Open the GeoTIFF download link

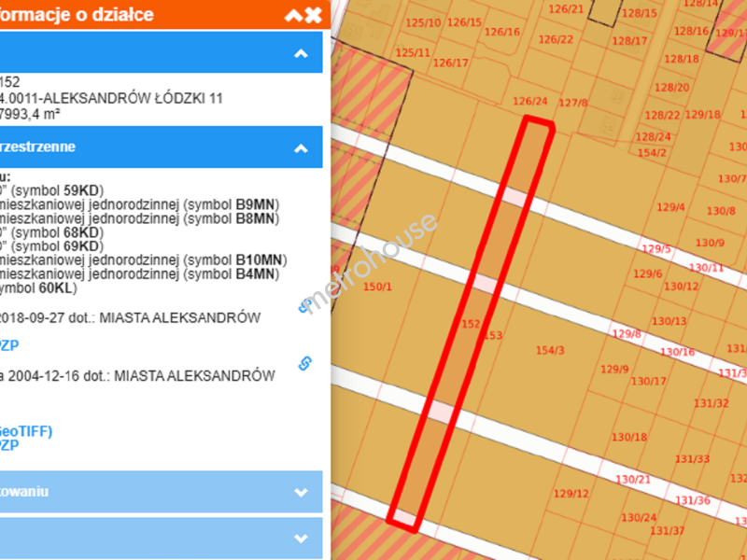click(x=26, y=431)
